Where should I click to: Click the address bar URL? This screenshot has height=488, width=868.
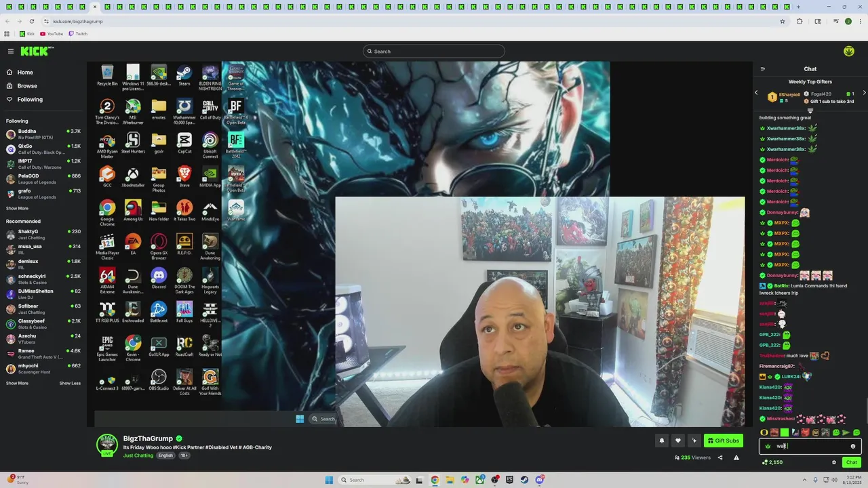click(x=78, y=21)
